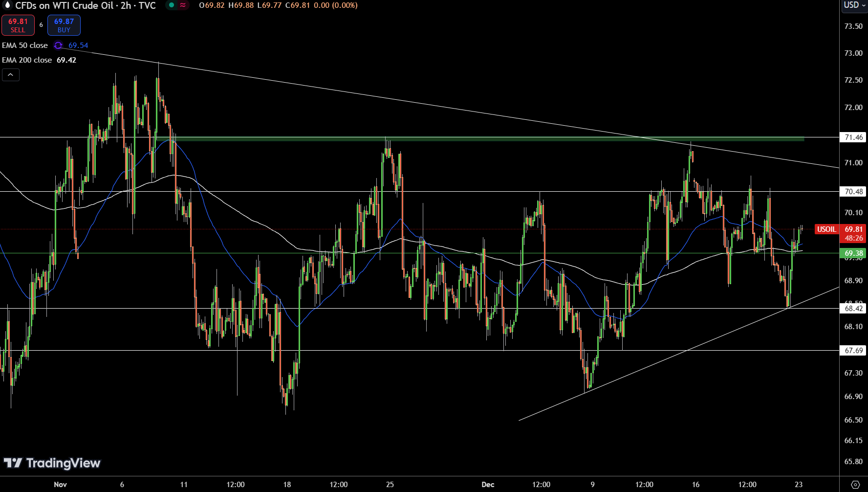Select the EMA 50 close indicator label
Screen dimensions: 868x492
click(25, 45)
